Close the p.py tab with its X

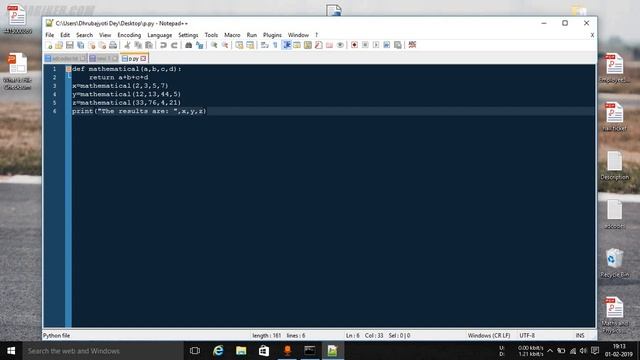(x=143, y=59)
